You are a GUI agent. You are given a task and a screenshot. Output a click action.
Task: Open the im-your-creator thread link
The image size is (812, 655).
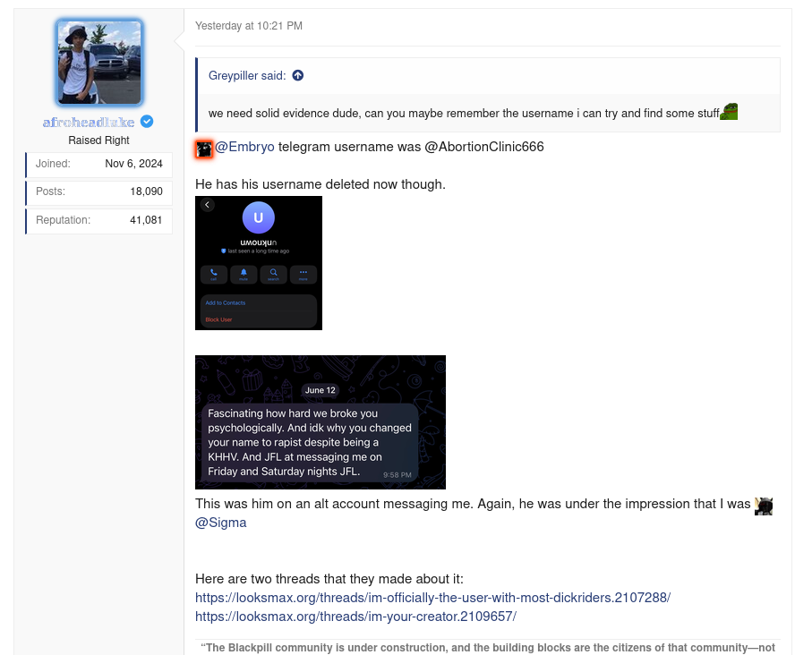click(x=355, y=617)
